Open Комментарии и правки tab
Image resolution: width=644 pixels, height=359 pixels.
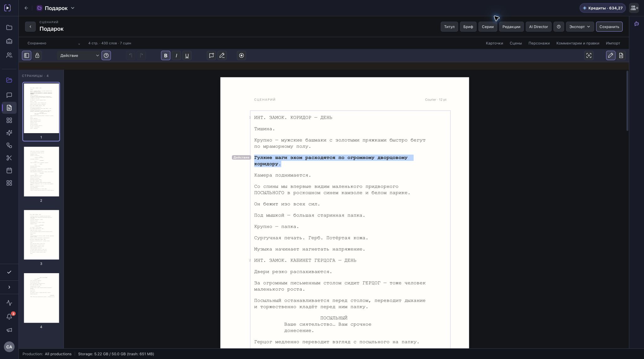578,43
